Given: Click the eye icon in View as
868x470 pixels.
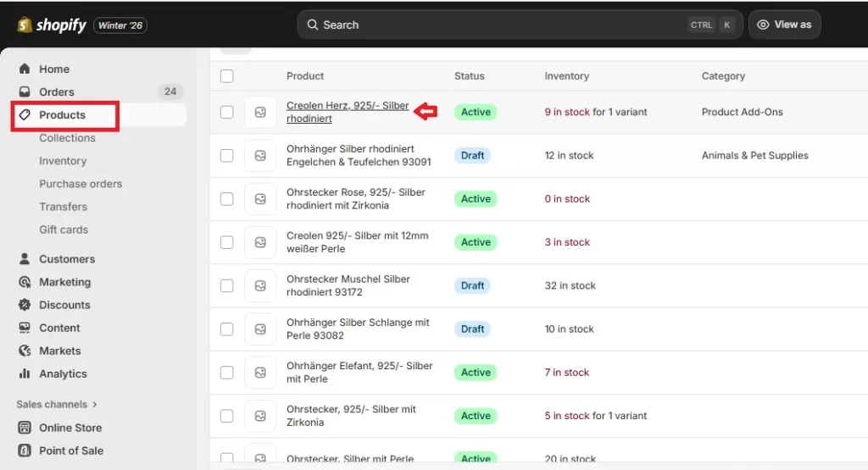Looking at the screenshot, I should [763, 25].
